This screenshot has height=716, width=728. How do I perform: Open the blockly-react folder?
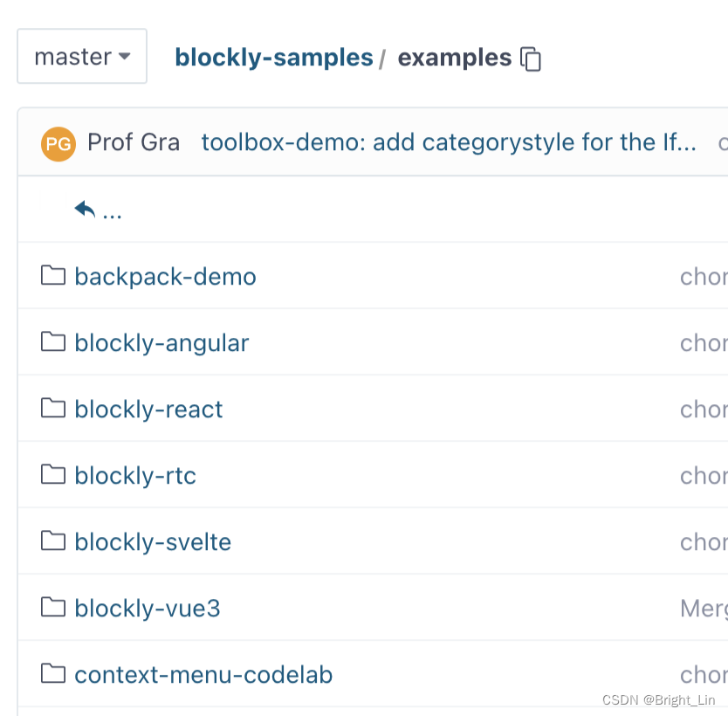[148, 409]
